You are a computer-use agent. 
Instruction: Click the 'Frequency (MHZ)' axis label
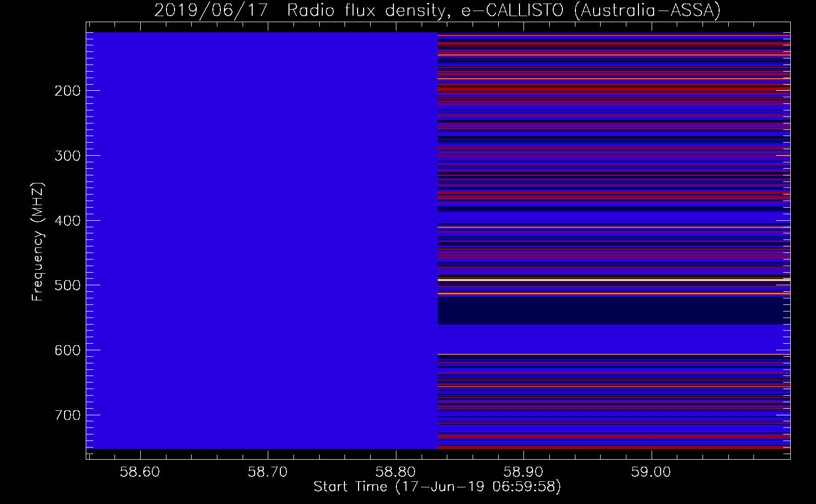click(x=38, y=242)
